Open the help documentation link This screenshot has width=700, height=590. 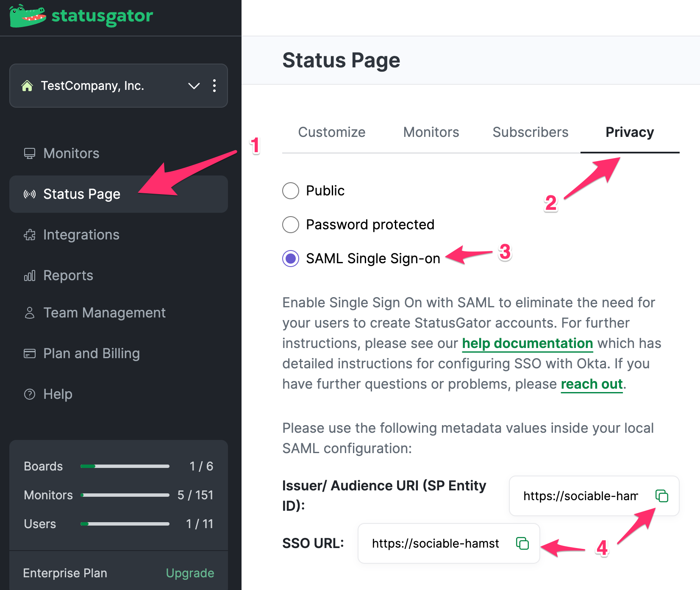click(x=527, y=343)
